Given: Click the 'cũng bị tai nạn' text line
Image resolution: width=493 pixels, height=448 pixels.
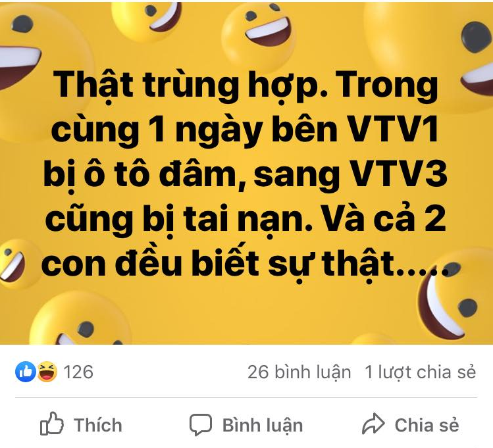Looking at the screenshot, I should (x=178, y=219).
